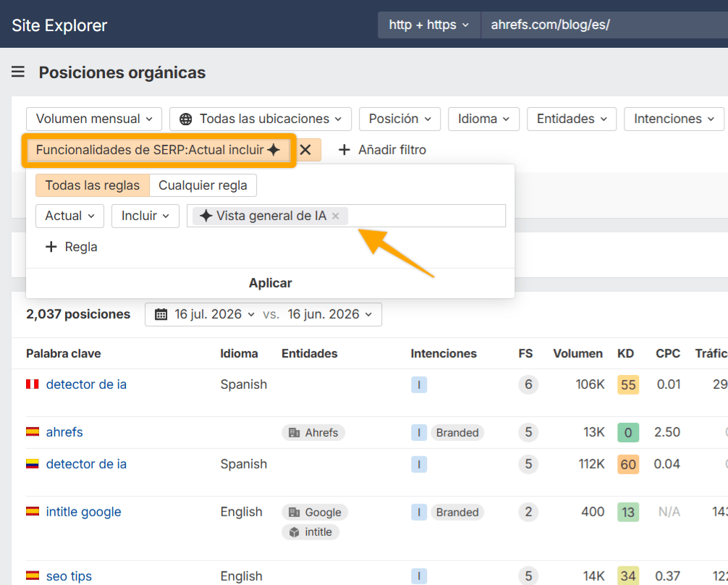
Task: Click the Site Explorer title
Action: [x=59, y=25]
